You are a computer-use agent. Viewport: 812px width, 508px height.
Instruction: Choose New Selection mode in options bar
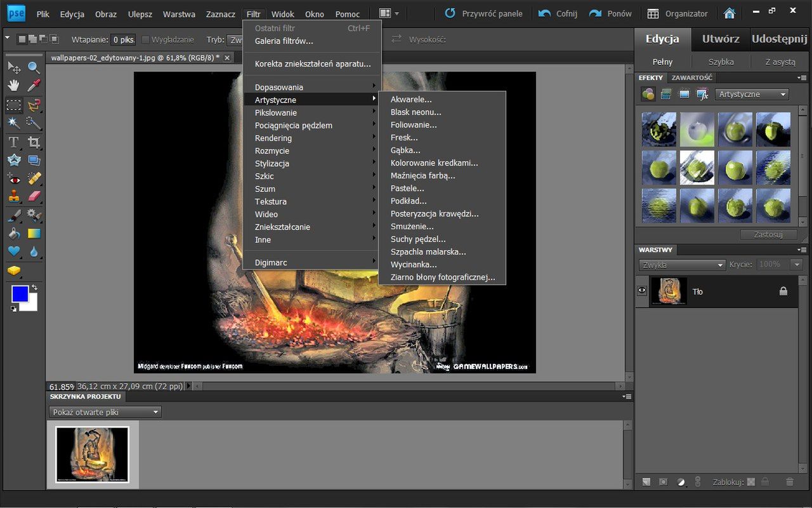coord(22,39)
